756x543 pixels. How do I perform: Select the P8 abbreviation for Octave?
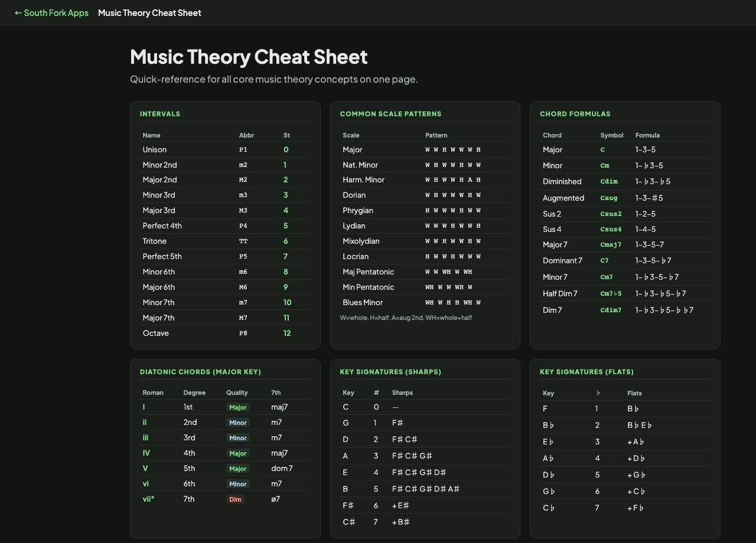click(243, 333)
